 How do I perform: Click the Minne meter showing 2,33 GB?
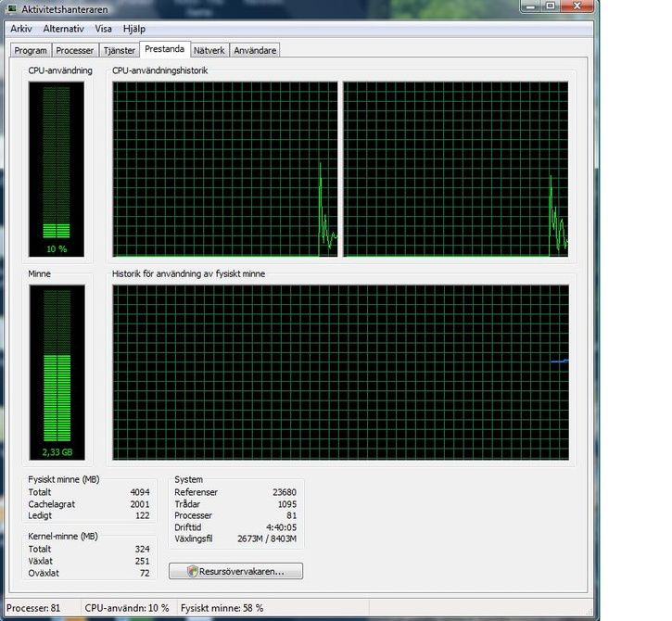pos(57,371)
